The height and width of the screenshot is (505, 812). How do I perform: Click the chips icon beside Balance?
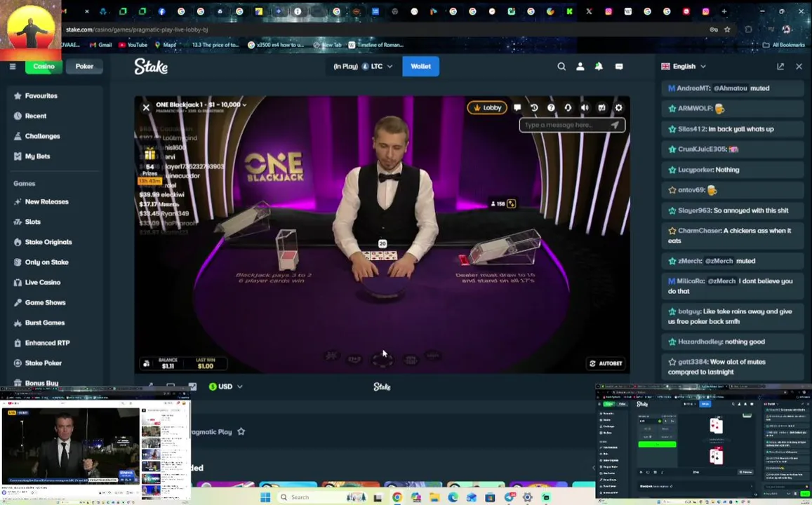point(147,364)
